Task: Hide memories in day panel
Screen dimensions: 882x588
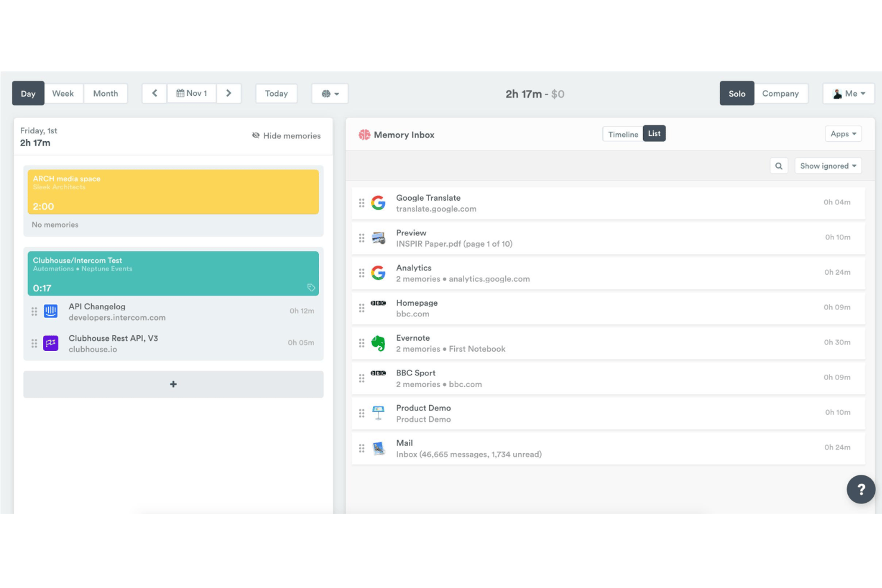Action: tap(286, 136)
